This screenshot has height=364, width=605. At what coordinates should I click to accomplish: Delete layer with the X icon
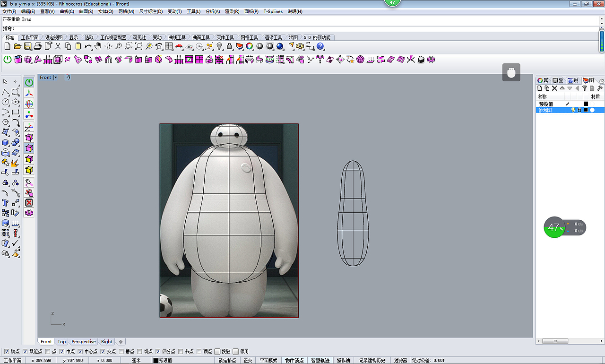[x=554, y=88]
